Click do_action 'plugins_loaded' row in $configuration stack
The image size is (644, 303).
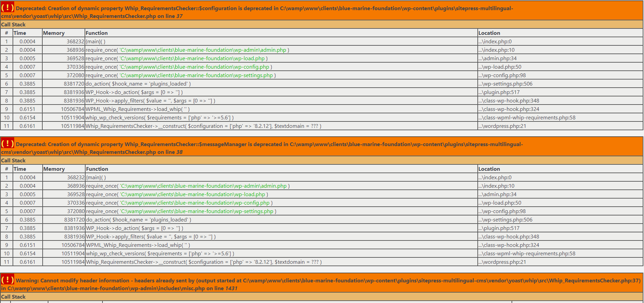click(138, 84)
